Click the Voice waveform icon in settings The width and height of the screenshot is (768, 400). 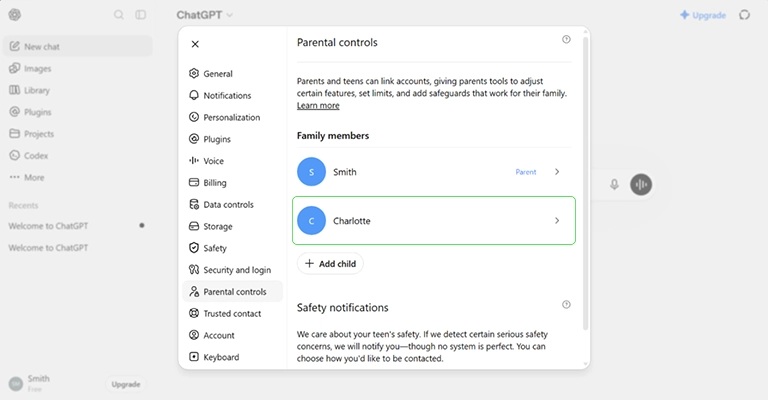pos(194,161)
